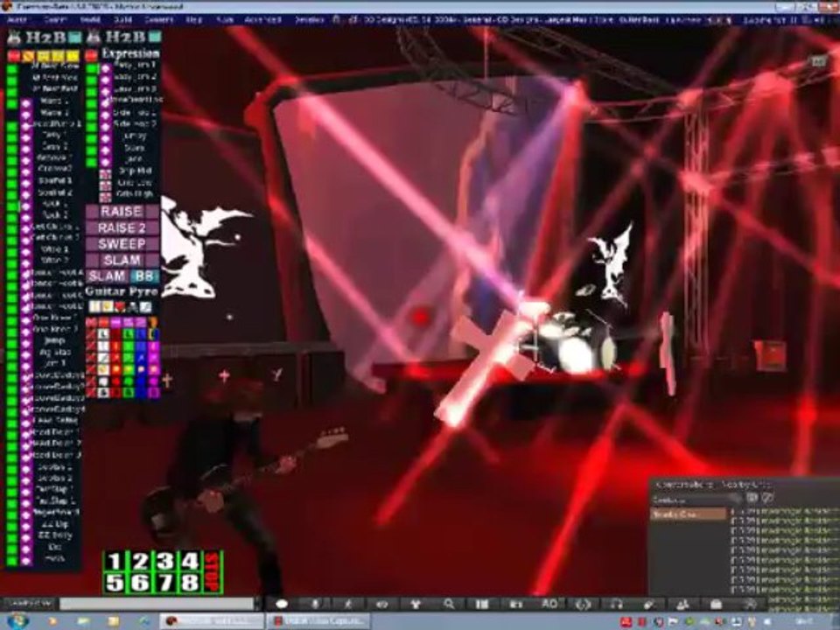The height and width of the screenshot is (630, 840).
Task: Open the briefcase inventory toolbar icon
Action: point(716,604)
